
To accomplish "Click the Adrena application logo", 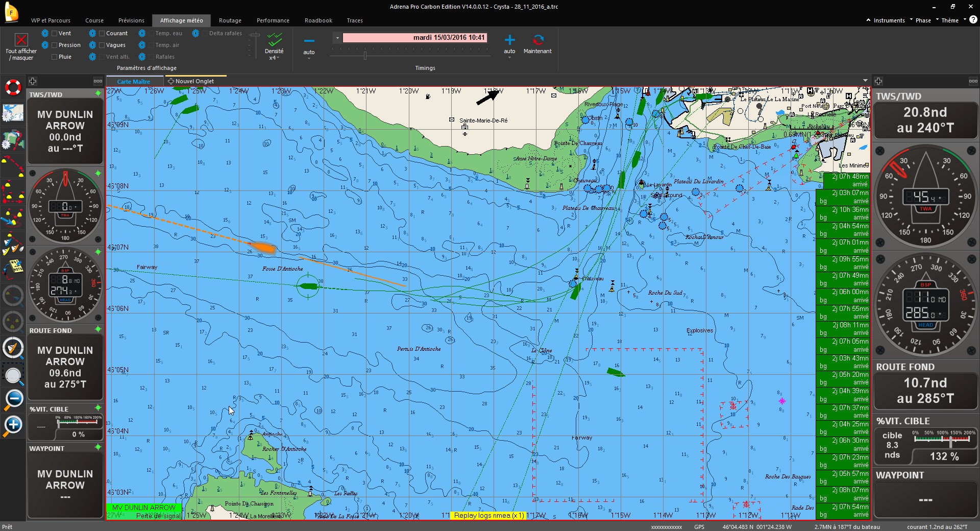I will pos(11,12).
